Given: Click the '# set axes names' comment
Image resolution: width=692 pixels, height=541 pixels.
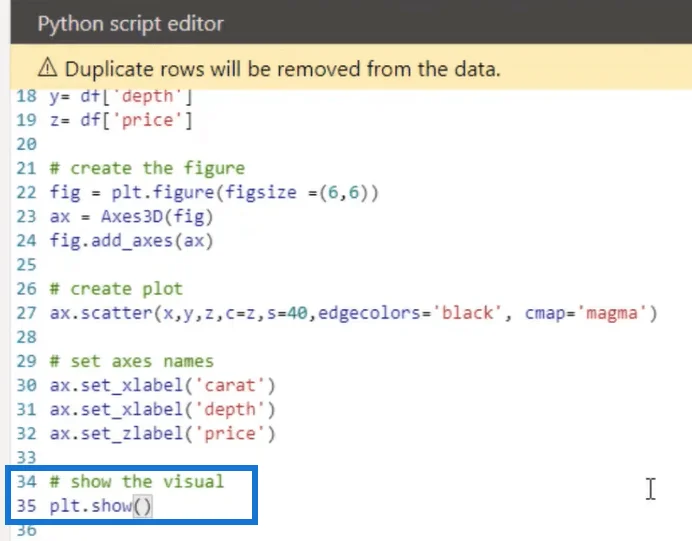Looking at the screenshot, I should click(x=132, y=361).
